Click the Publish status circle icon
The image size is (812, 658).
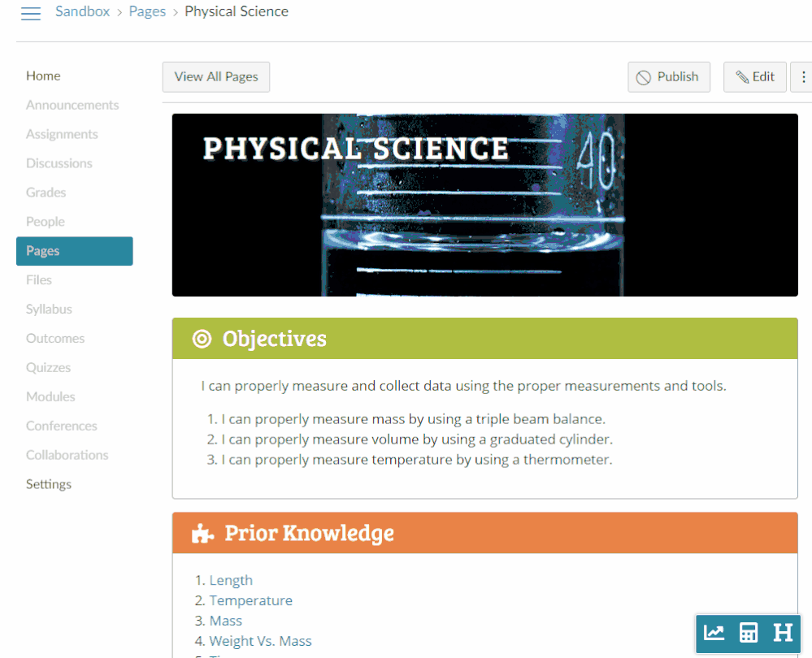pyautogui.click(x=644, y=77)
